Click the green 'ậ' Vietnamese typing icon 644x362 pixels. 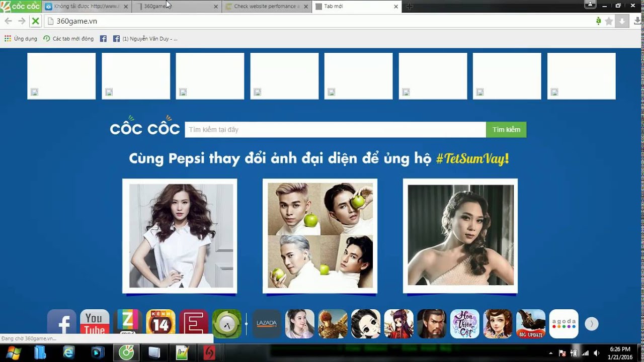598,21
